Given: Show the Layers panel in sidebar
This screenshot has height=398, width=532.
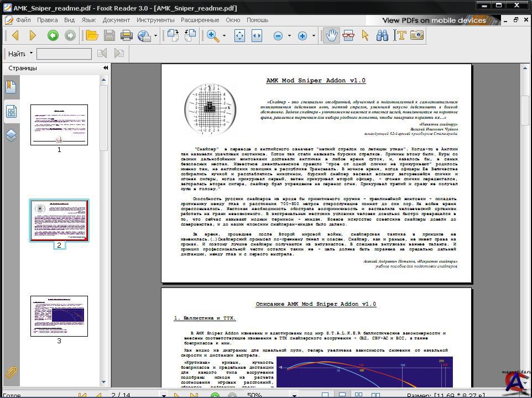Looking at the screenshot, I should tap(11, 135).
